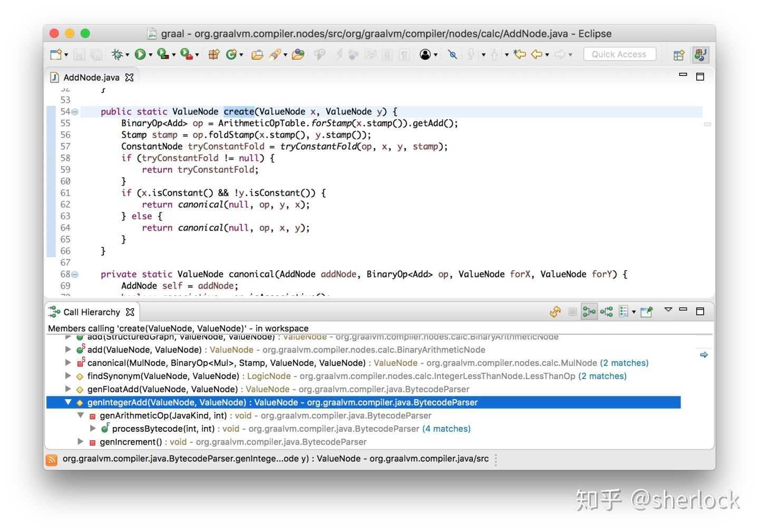Open the Java perspective icon
This screenshot has width=759, height=532.
[700, 54]
